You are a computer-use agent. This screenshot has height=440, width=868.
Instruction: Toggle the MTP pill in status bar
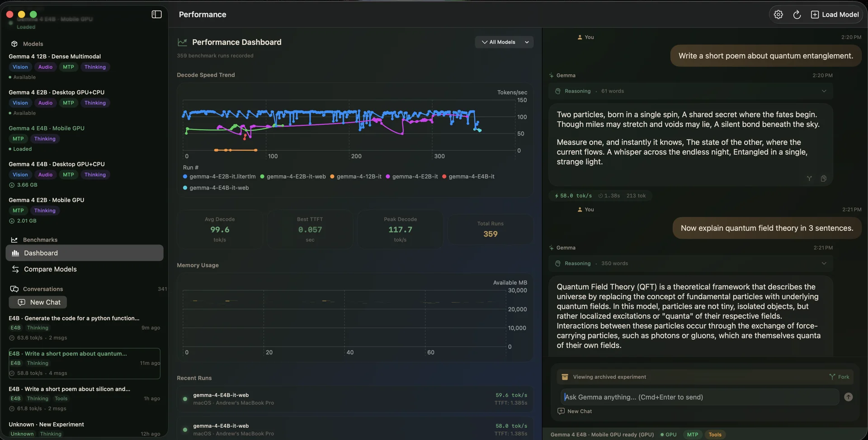coord(692,435)
